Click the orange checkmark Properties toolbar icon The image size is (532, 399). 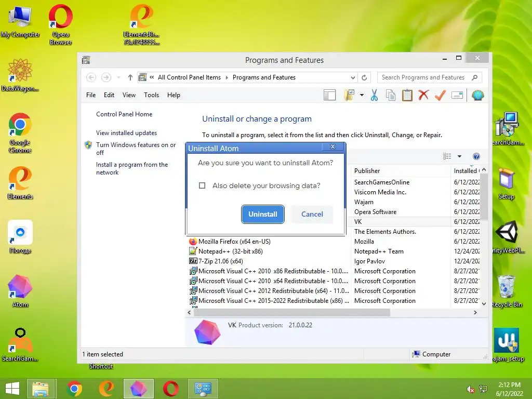point(440,96)
